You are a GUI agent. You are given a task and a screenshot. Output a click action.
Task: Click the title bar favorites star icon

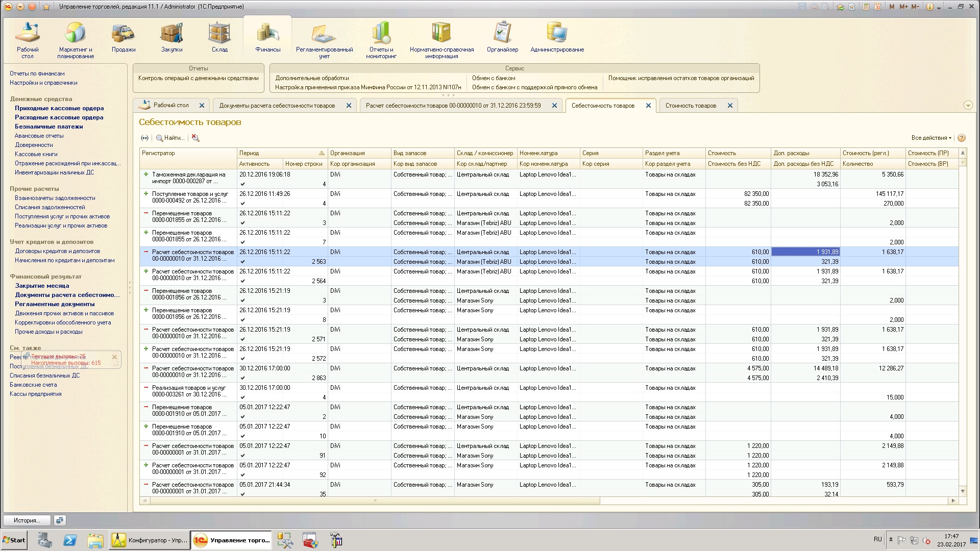(x=46, y=7)
